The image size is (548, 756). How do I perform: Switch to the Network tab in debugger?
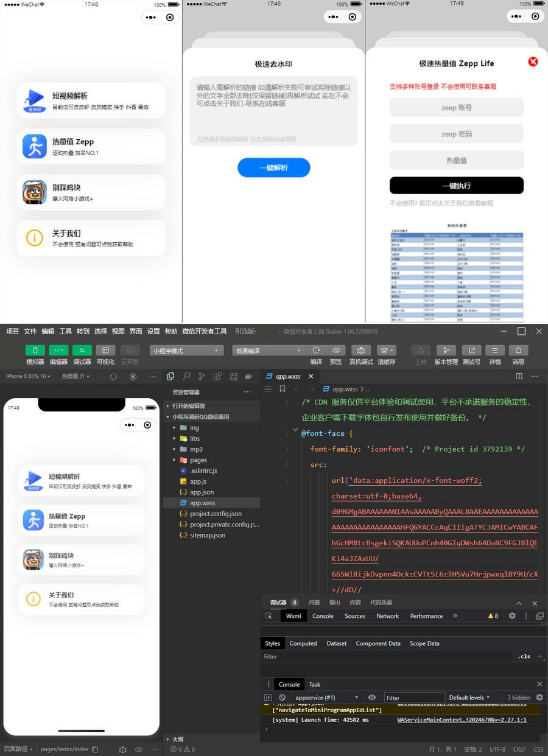387,616
